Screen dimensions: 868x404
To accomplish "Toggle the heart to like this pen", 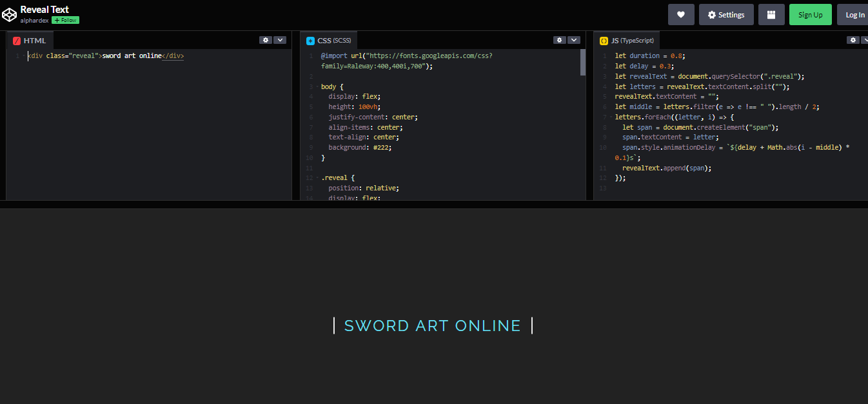I will pos(681,14).
